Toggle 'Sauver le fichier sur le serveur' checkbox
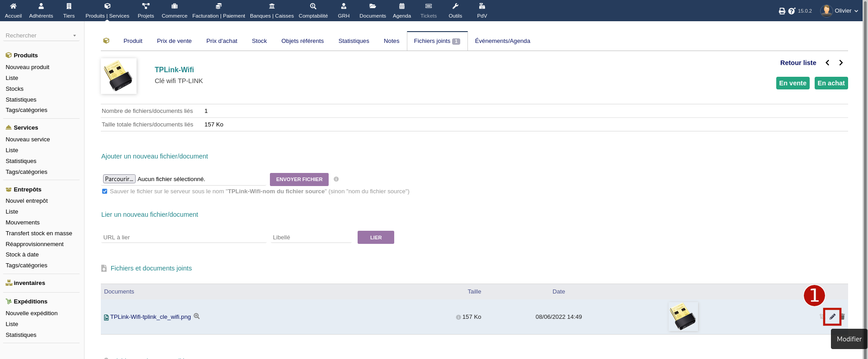Image resolution: width=868 pixels, height=359 pixels. 105,191
